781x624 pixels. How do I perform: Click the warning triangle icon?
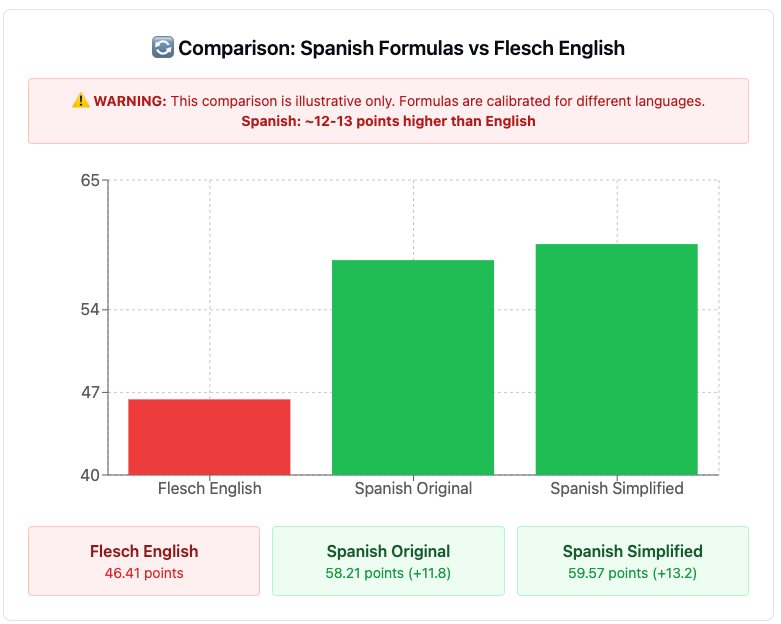click(81, 101)
